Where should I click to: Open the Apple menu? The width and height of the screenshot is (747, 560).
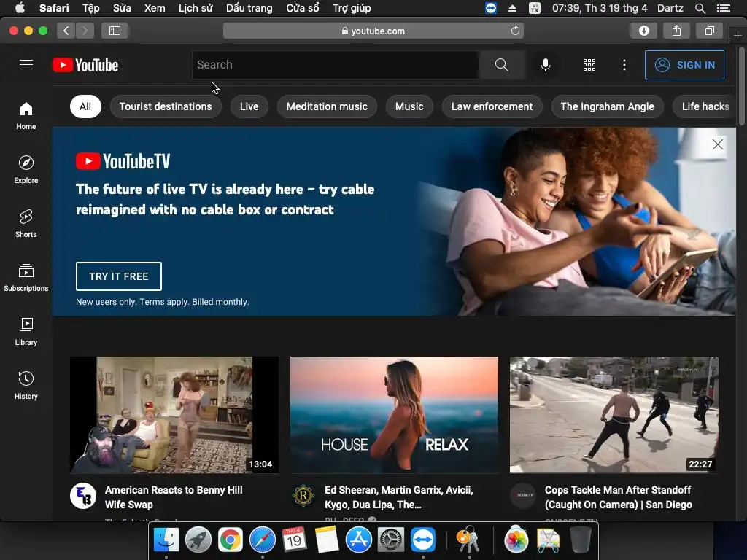tap(20, 8)
